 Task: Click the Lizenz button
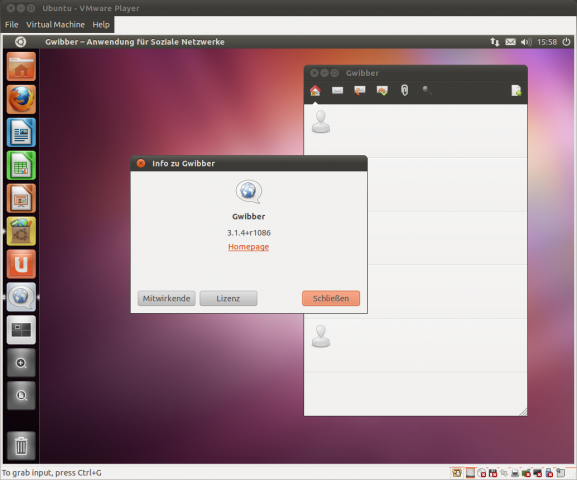(x=228, y=298)
